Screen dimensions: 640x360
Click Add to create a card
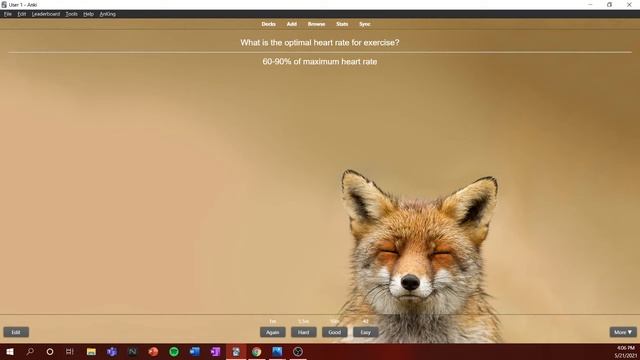[x=291, y=24]
